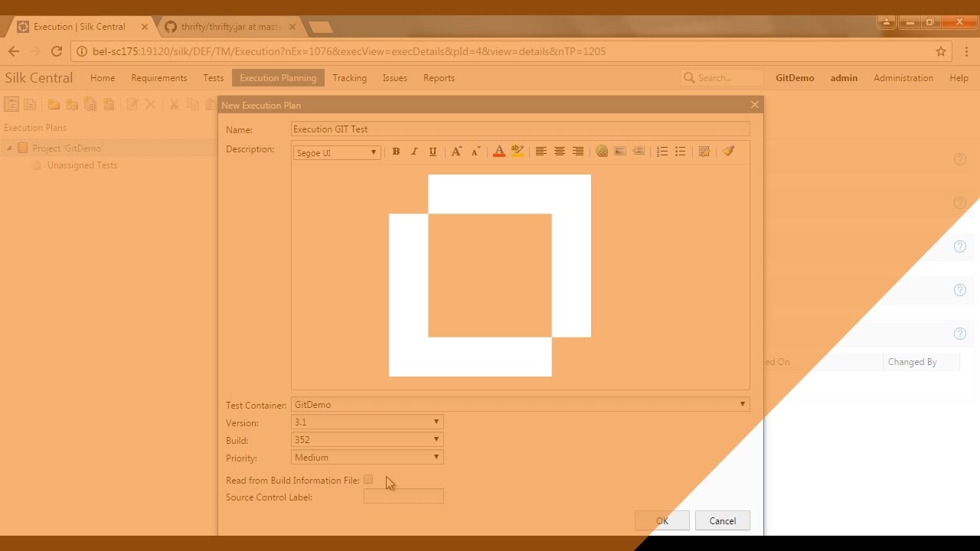Insert bulleted list in description
Screen dimensions: 980x551
tap(681, 152)
